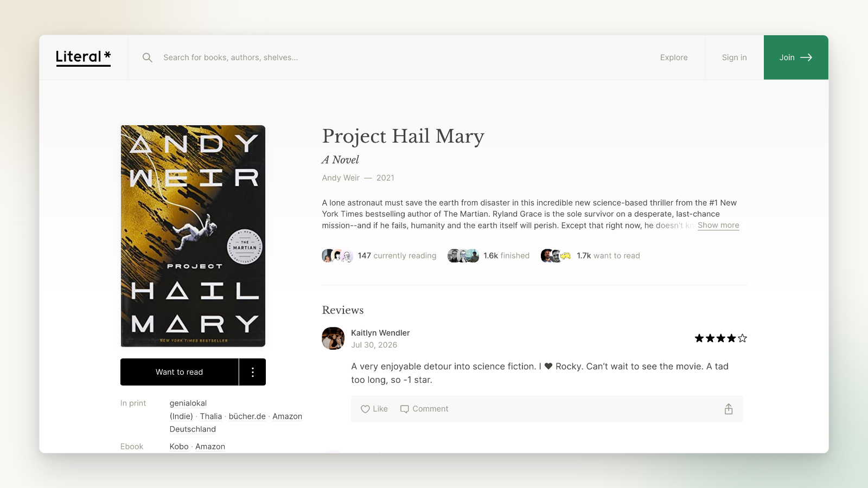The width and height of the screenshot is (868, 488).
Task: Open the bücher.de store link
Action: [247, 416]
